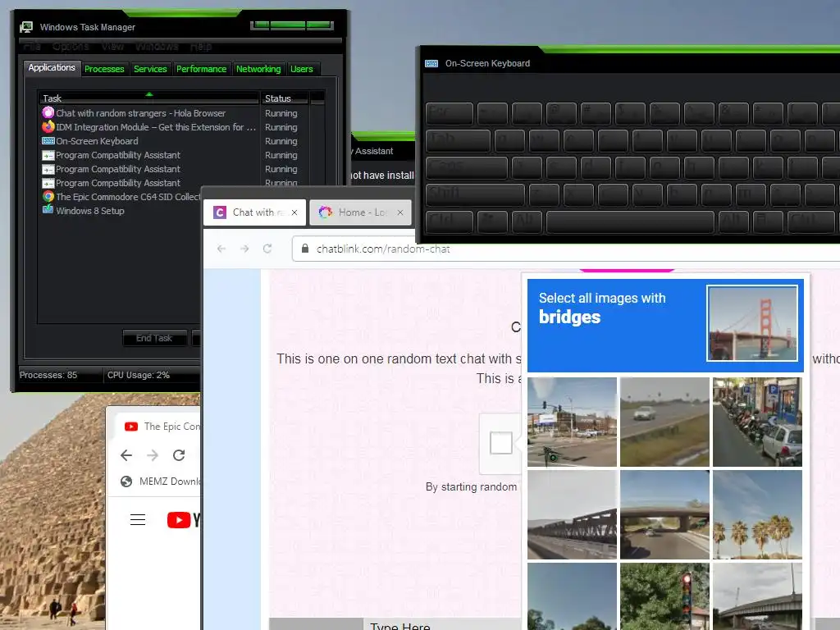This screenshot has height=630, width=840.
Task: Sort task list by Task column header
Action: tap(148, 98)
